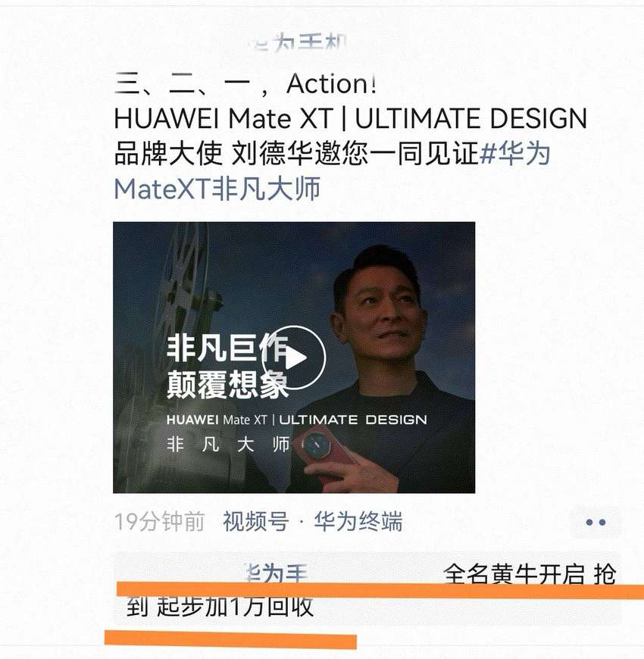The height and width of the screenshot is (659, 644).
Task: Click the HUAWEI Mate XT | ULTIMATE DESIGN post line
Action: (351, 118)
